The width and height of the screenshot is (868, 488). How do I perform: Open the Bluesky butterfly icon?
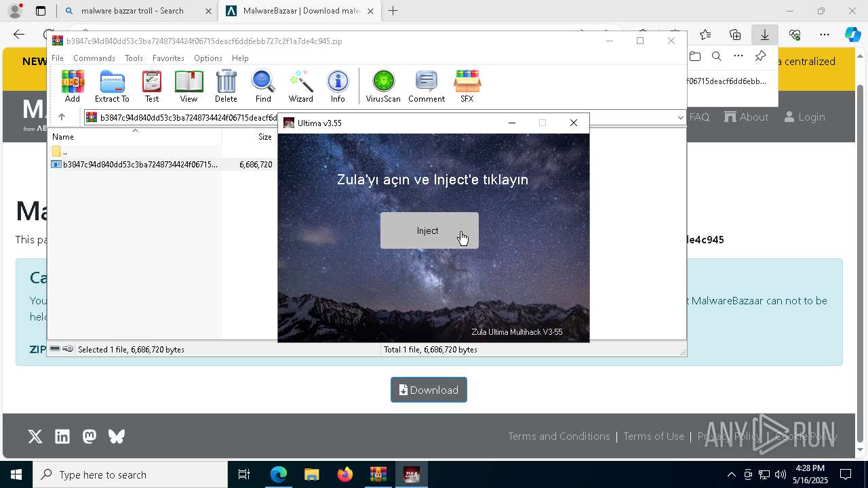click(x=117, y=436)
